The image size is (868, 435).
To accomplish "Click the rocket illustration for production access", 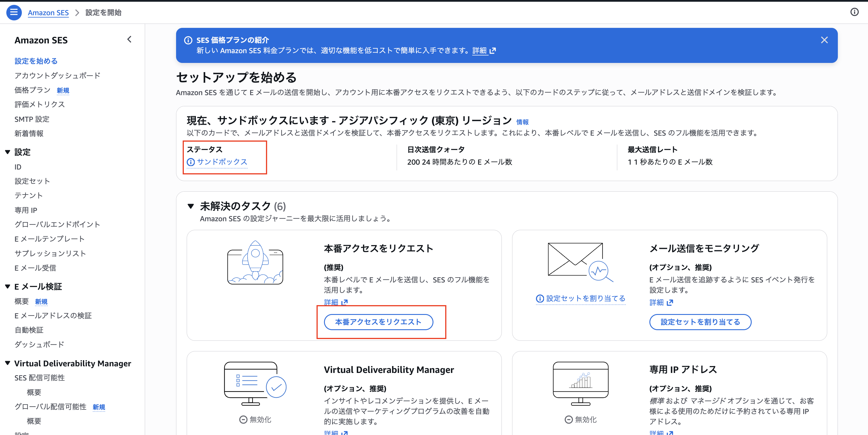I will (255, 263).
